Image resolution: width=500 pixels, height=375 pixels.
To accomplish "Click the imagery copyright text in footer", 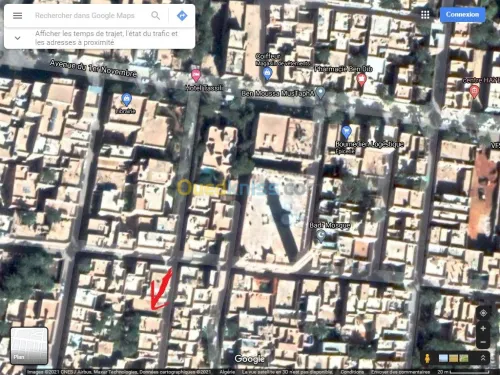I will click(x=119, y=372).
